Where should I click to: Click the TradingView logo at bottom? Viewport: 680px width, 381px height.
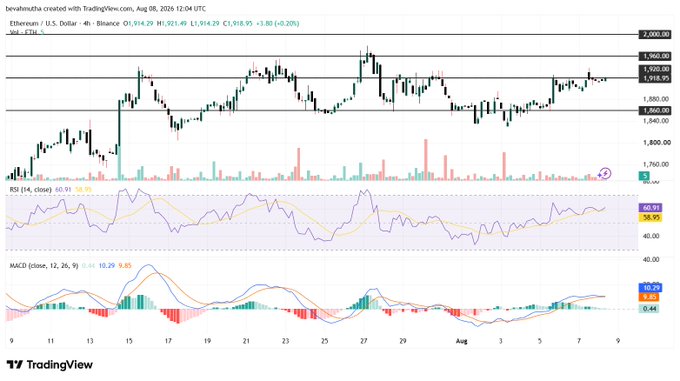coord(49,365)
